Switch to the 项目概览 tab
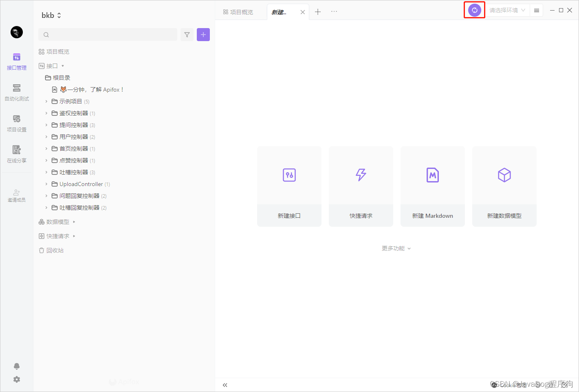 (238, 12)
